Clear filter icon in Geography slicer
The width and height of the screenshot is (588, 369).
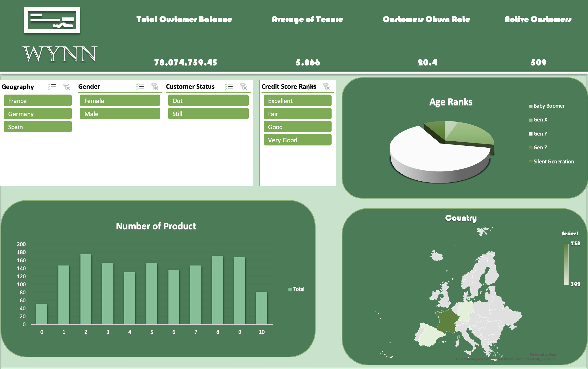pos(66,87)
